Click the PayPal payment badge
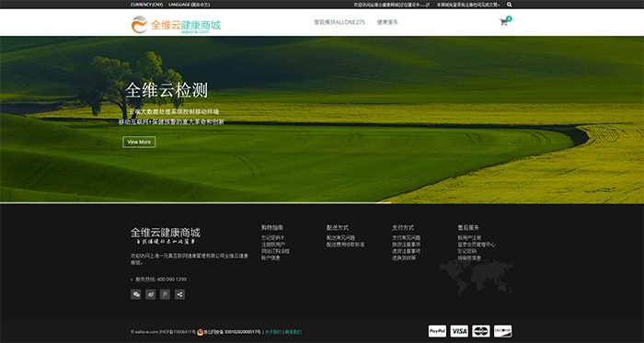The width and height of the screenshot is (644, 343). (x=437, y=331)
